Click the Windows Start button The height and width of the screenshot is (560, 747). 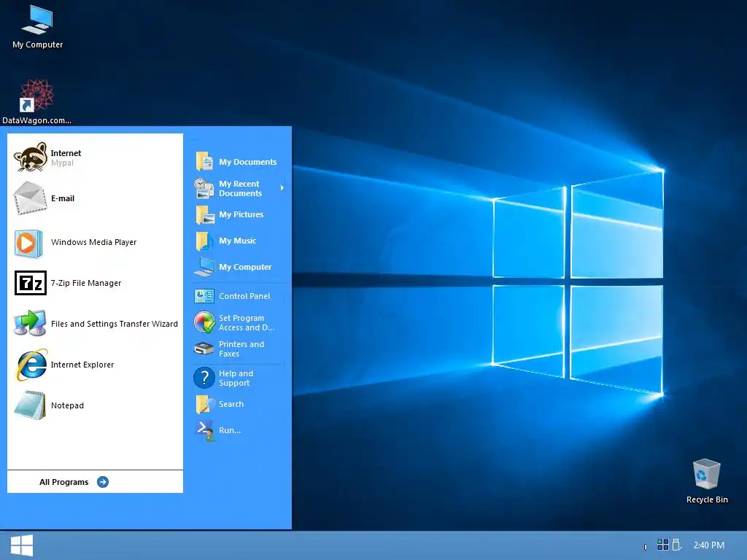(x=22, y=545)
